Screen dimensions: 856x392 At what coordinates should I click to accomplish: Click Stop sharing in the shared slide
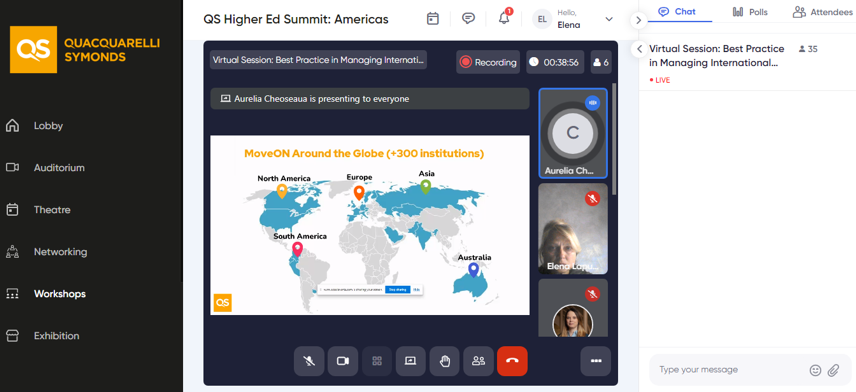pos(397,289)
